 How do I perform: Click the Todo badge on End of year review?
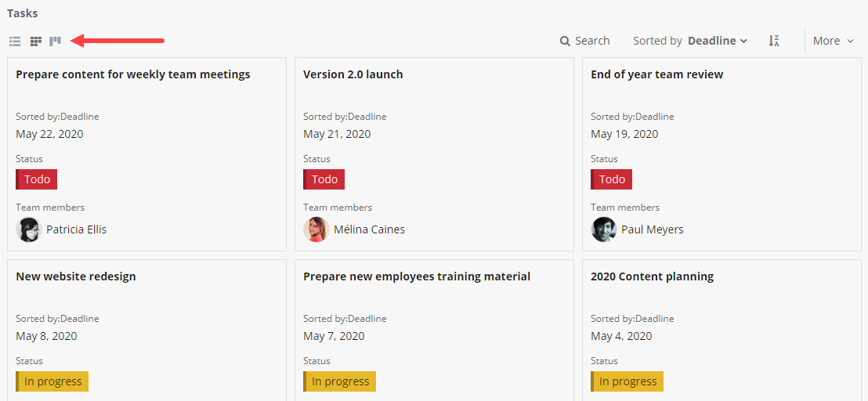coord(612,179)
